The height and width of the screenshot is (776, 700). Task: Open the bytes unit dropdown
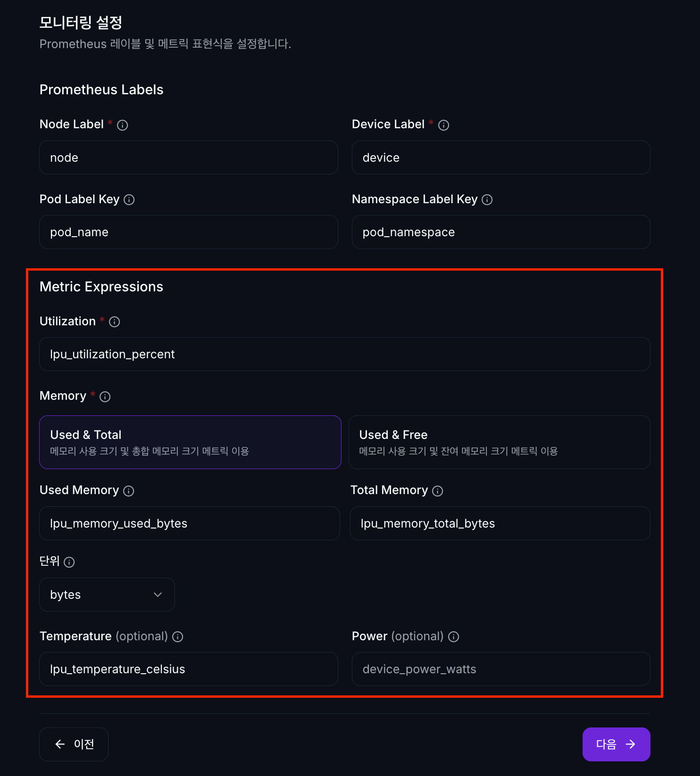[107, 594]
